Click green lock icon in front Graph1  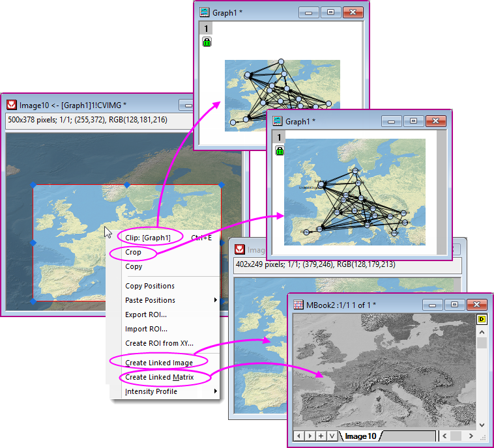(280, 151)
